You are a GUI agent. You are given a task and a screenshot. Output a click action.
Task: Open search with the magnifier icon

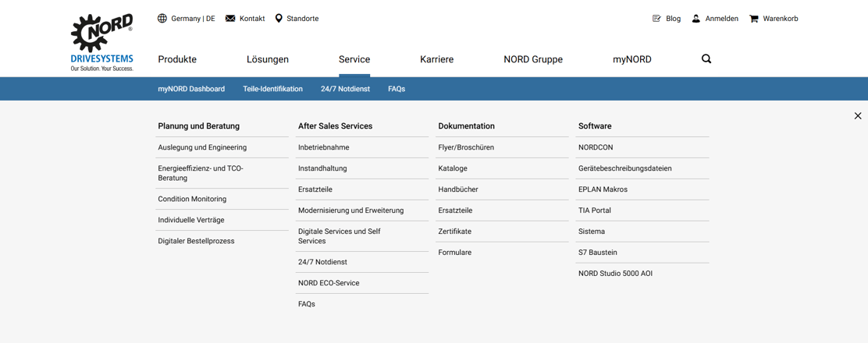[x=706, y=59]
